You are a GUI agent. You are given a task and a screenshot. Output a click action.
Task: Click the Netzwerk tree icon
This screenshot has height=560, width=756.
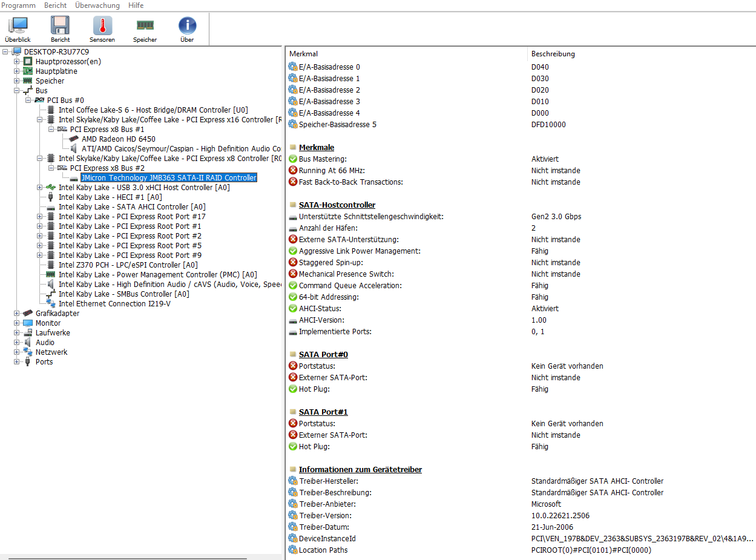click(28, 352)
